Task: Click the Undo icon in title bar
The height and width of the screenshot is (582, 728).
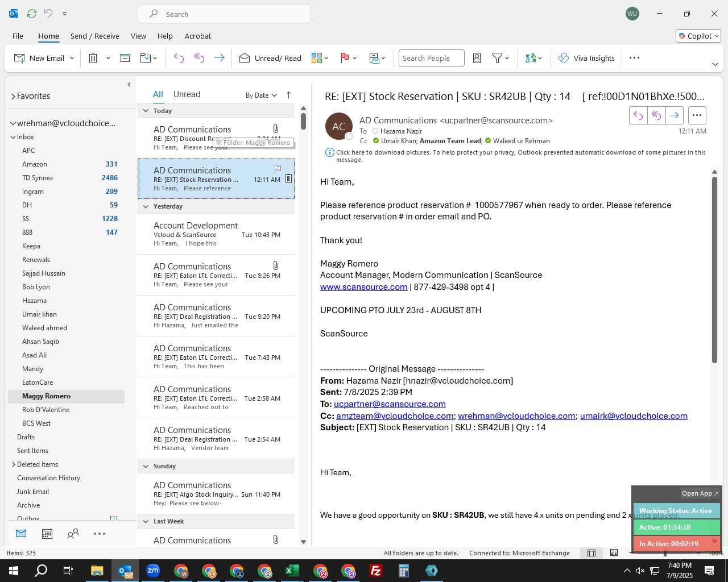Action: pyautogui.click(x=48, y=14)
